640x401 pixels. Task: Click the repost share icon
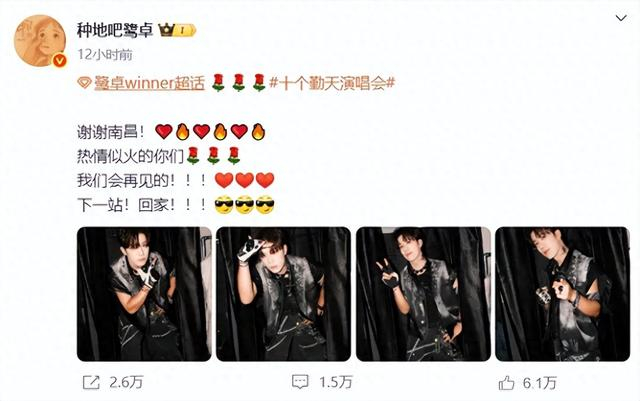(91, 383)
